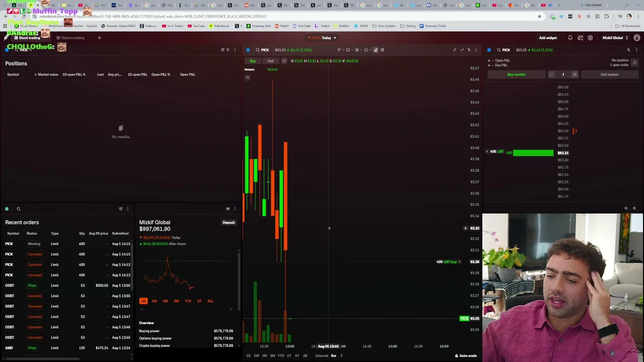Open the layout manager icon beside the bell
Image resolution: width=644 pixels, height=362 pixels.
click(580, 38)
